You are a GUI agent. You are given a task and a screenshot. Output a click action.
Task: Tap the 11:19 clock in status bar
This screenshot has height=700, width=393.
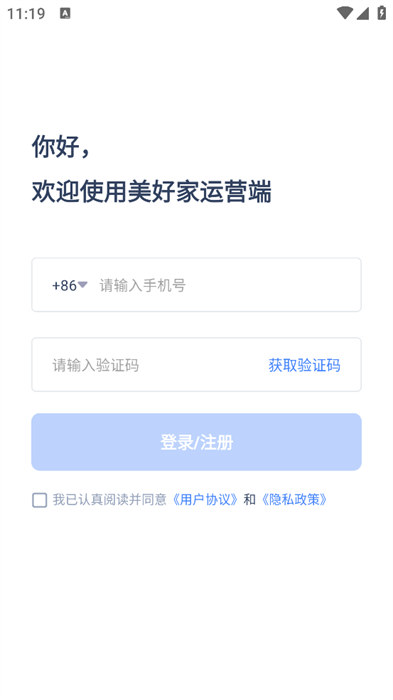(x=26, y=14)
